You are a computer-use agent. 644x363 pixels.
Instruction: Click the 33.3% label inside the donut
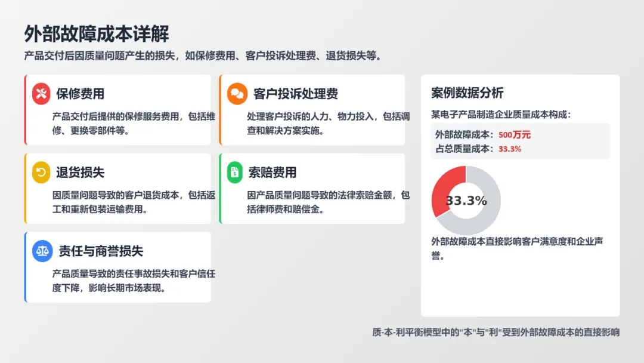[466, 201]
